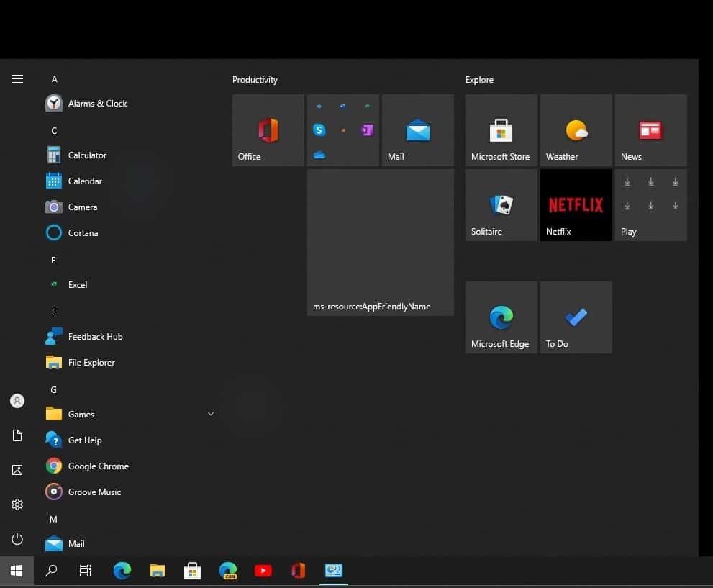Open the Weather tile
The width and height of the screenshot is (713, 588).
(576, 130)
